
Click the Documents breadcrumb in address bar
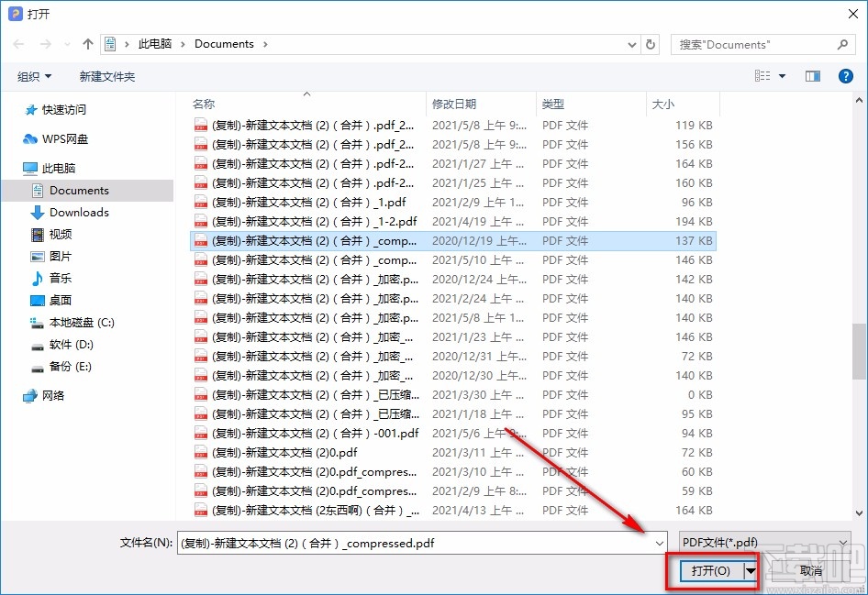pos(224,44)
